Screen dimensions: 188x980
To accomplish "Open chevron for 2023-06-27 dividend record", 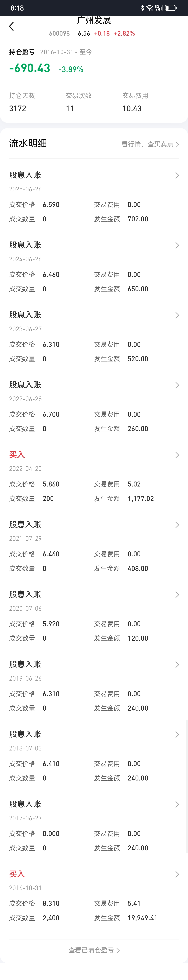I will 177,315.
